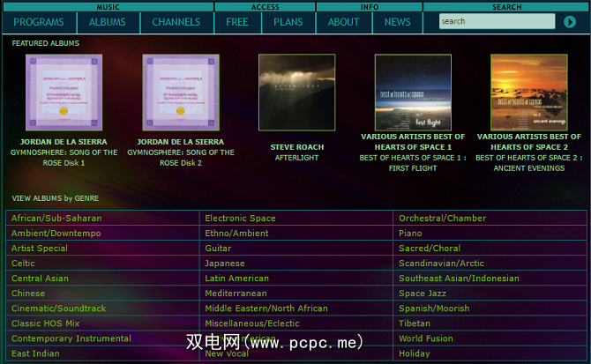Screen dimensions: 591x364
Task: Select the Celtic genre
Action: click(23, 264)
